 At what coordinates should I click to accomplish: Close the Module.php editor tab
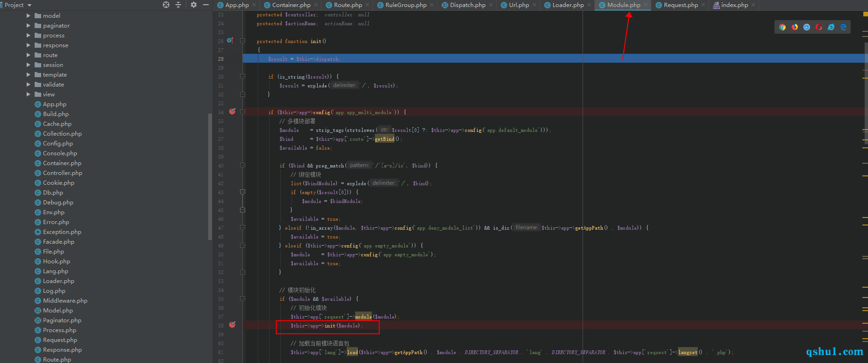click(x=646, y=5)
